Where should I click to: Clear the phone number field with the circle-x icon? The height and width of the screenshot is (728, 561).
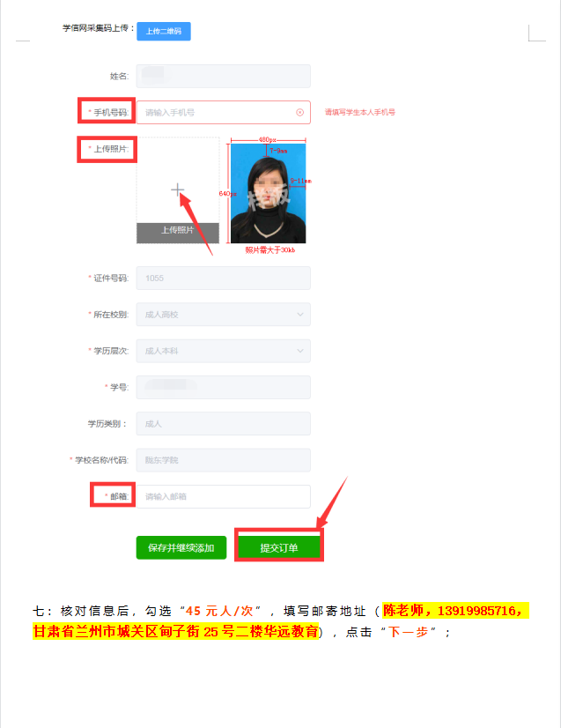click(x=299, y=112)
